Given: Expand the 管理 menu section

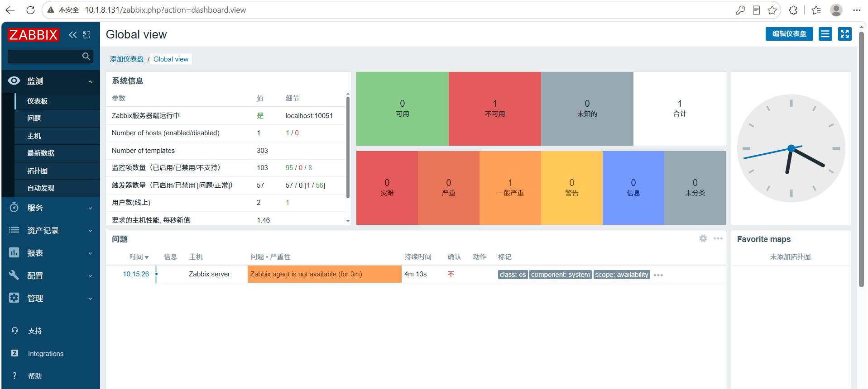Looking at the screenshot, I should coord(51,298).
